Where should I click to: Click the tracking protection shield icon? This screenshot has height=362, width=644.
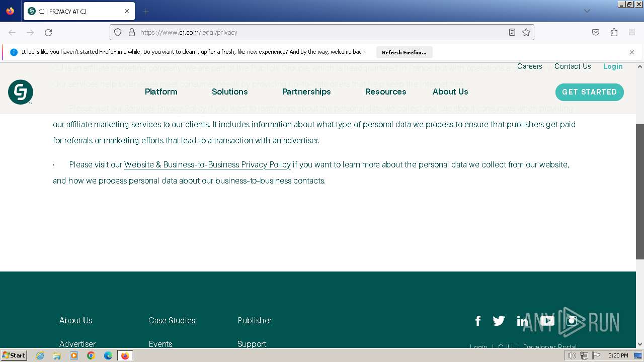tap(118, 32)
